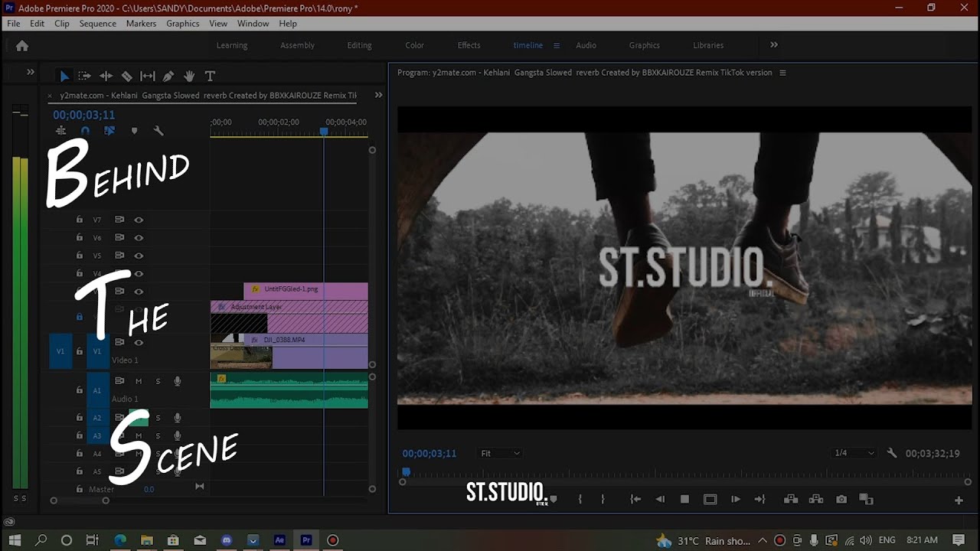980x551 pixels.
Task: Open the Button Editor plus icon
Action: click(959, 500)
